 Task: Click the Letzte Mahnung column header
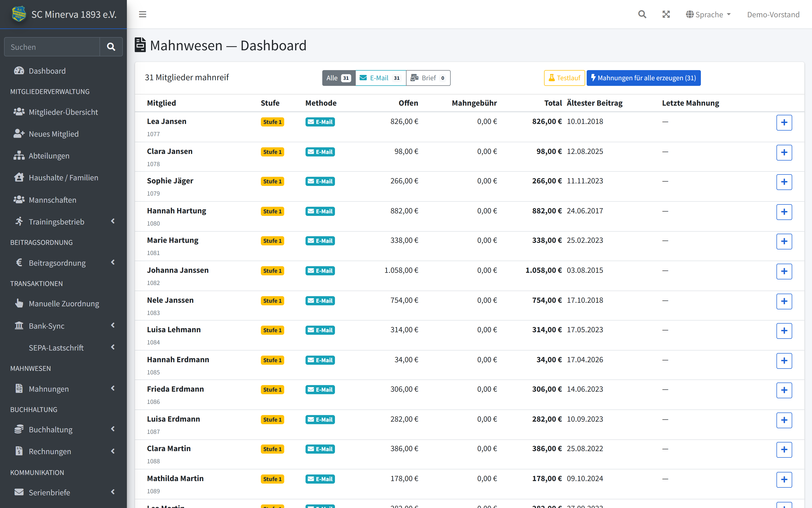click(x=690, y=103)
